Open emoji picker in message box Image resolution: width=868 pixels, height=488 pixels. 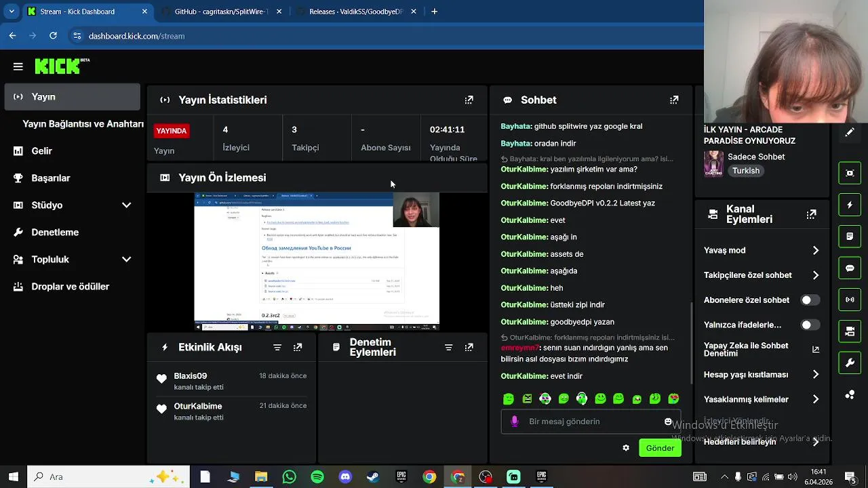coord(668,421)
